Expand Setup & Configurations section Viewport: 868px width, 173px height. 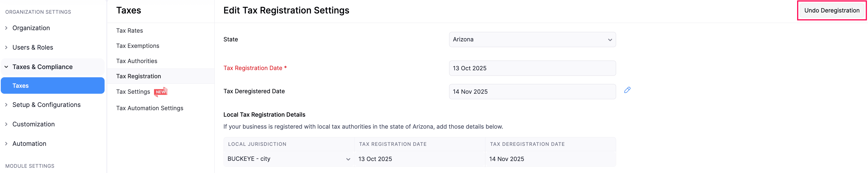point(46,105)
